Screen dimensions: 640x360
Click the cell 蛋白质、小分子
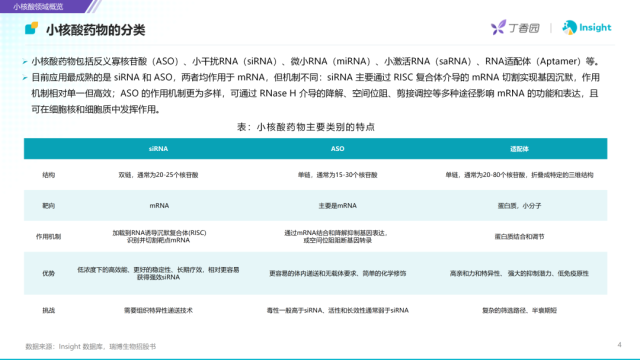pyautogui.click(x=519, y=206)
